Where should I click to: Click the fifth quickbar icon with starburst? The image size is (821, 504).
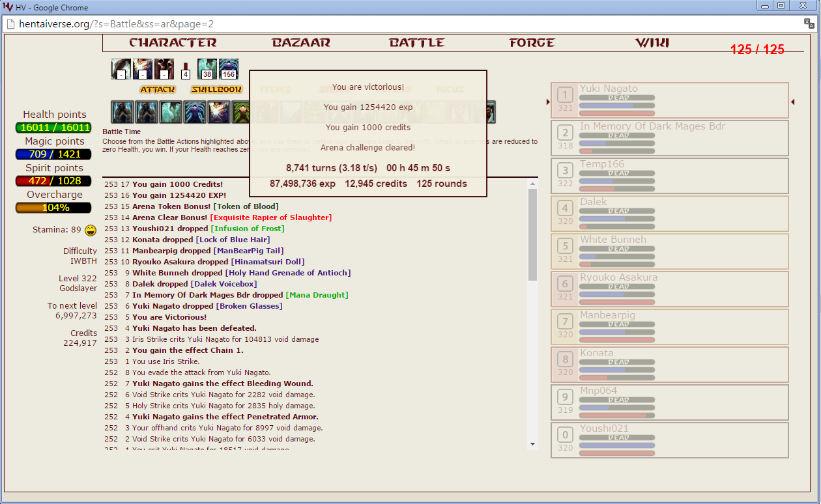(219, 112)
